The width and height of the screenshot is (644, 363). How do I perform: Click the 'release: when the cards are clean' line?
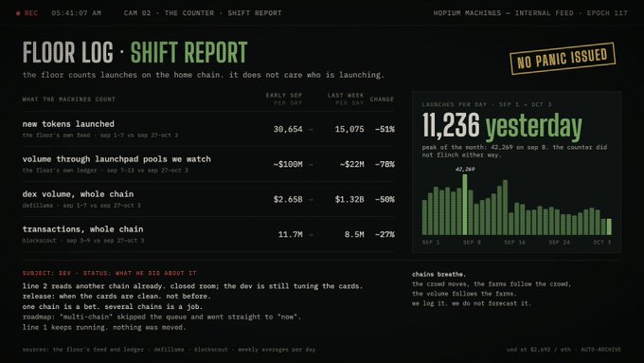[x=116, y=297]
